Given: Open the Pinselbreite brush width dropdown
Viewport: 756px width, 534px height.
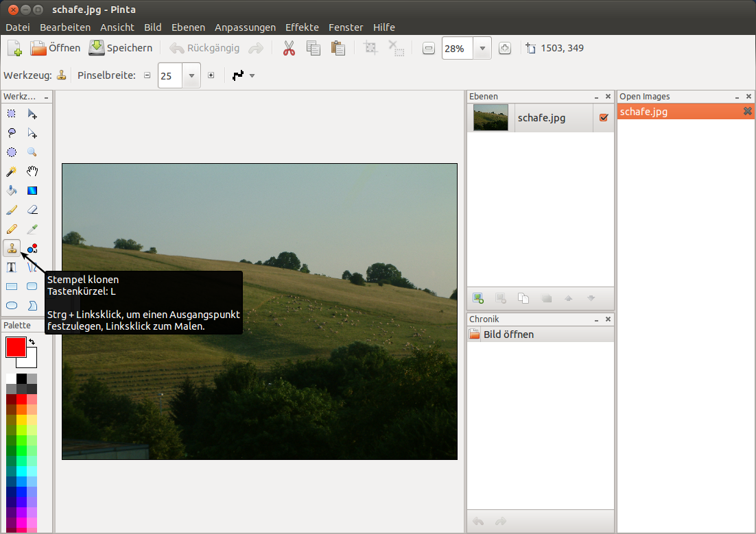Looking at the screenshot, I should (x=191, y=76).
